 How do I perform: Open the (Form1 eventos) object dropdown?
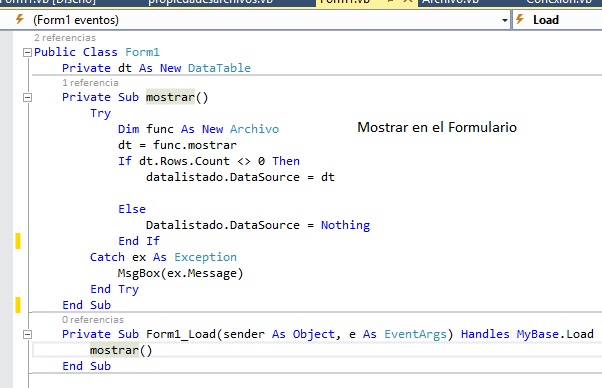tap(255, 20)
